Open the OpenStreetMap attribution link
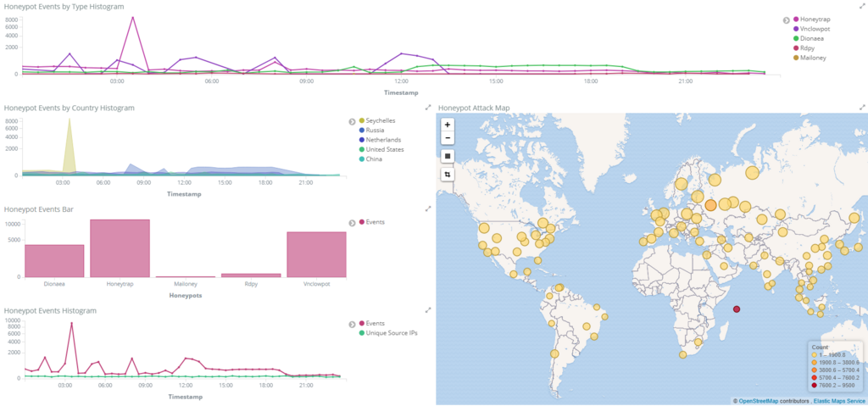 pos(759,401)
